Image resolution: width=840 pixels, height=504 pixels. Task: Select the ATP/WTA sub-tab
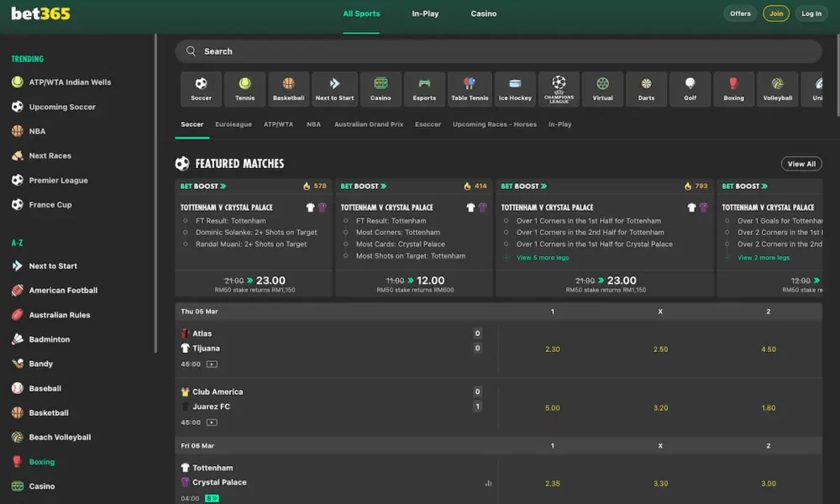[x=278, y=124]
